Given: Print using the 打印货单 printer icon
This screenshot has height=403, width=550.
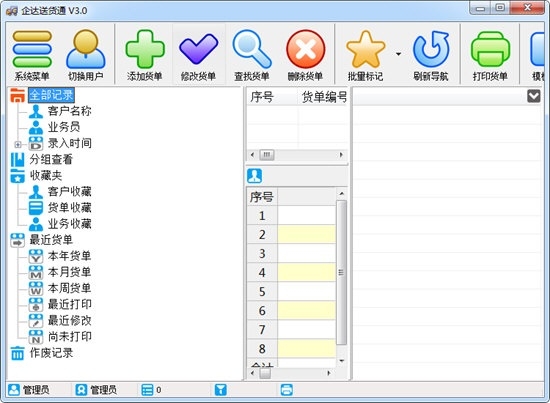Looking at the screenshot, I should 490,49.
